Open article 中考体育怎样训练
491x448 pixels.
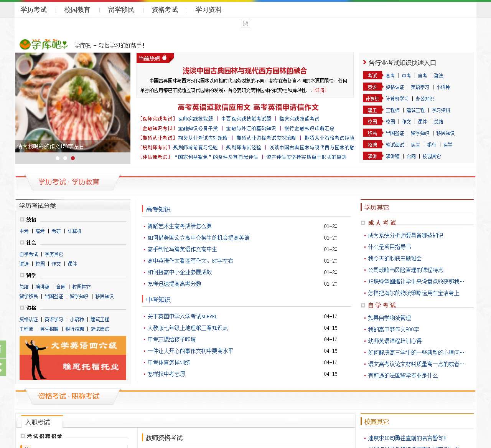coord(169,362)
